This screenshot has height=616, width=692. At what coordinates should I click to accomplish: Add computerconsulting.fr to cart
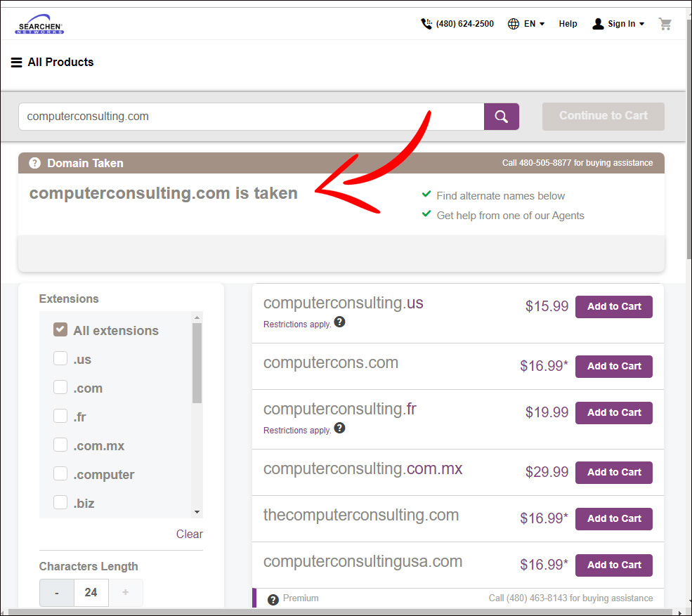point(614,412)
